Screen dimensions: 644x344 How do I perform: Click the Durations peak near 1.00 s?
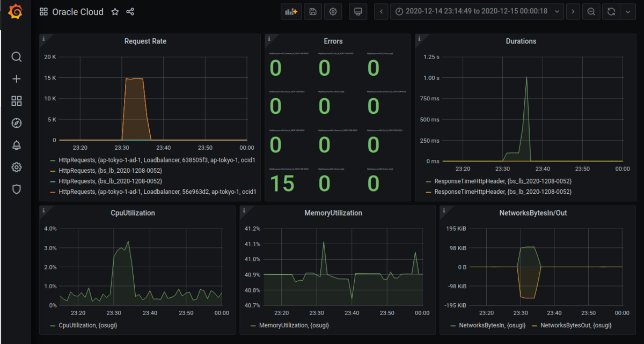pyautogui.click(x=526, y=77)
